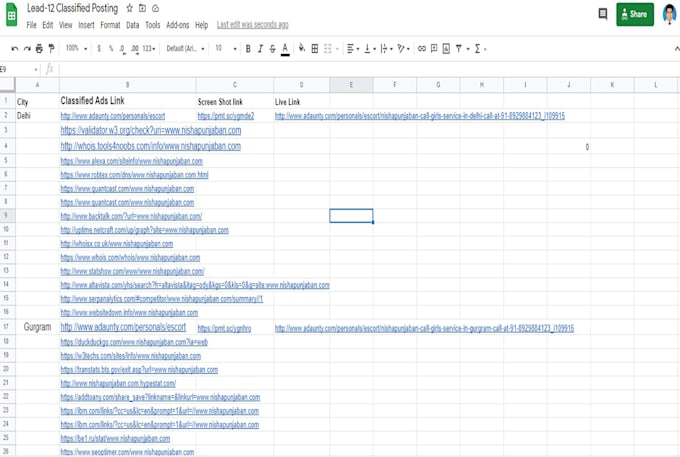Toggle italic formatting

(x=260, y=49)
